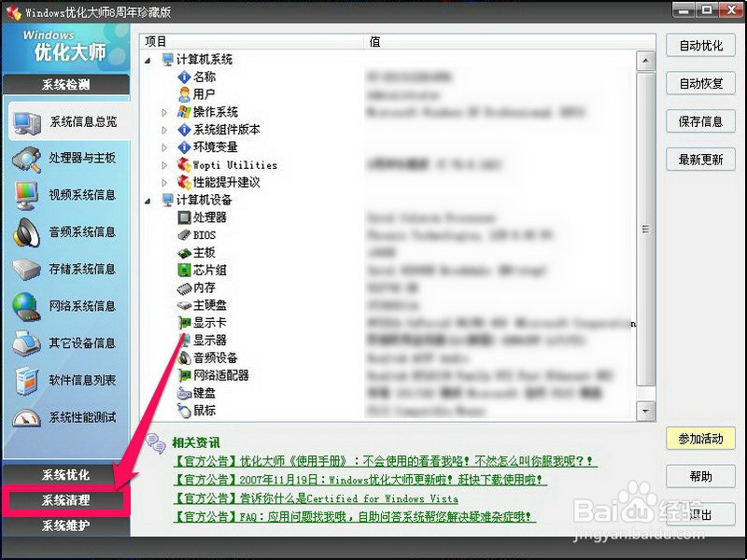Expand the 性能提升建议 node
Screen dimensions: 747x560
click(164, 183)
